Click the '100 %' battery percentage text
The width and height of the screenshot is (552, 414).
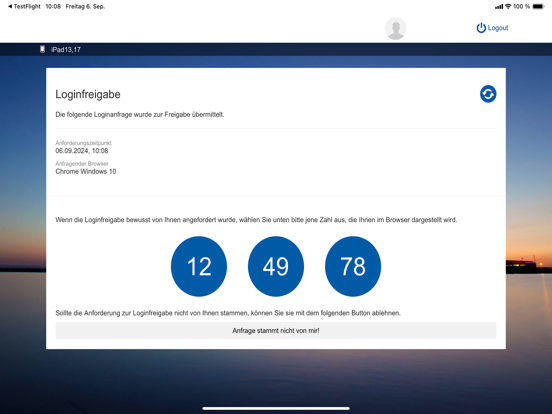[521, 6]
